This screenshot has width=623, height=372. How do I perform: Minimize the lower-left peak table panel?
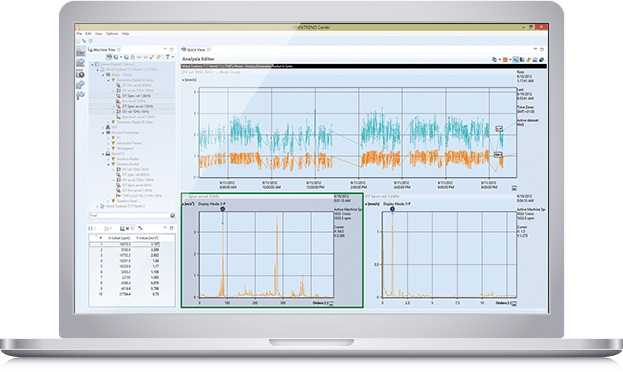(165, 228)
